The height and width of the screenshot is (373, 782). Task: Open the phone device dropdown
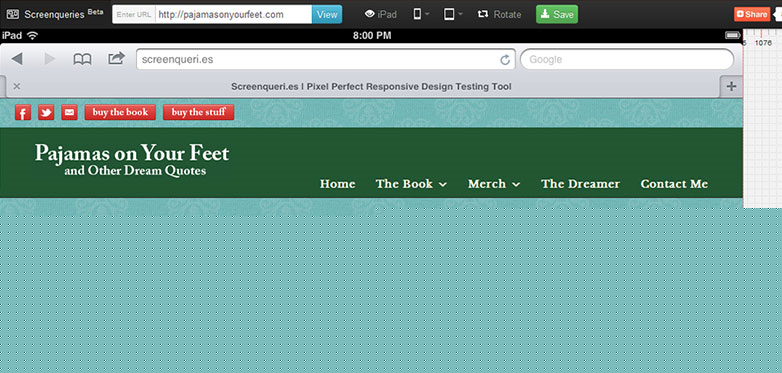coord(421,14)
